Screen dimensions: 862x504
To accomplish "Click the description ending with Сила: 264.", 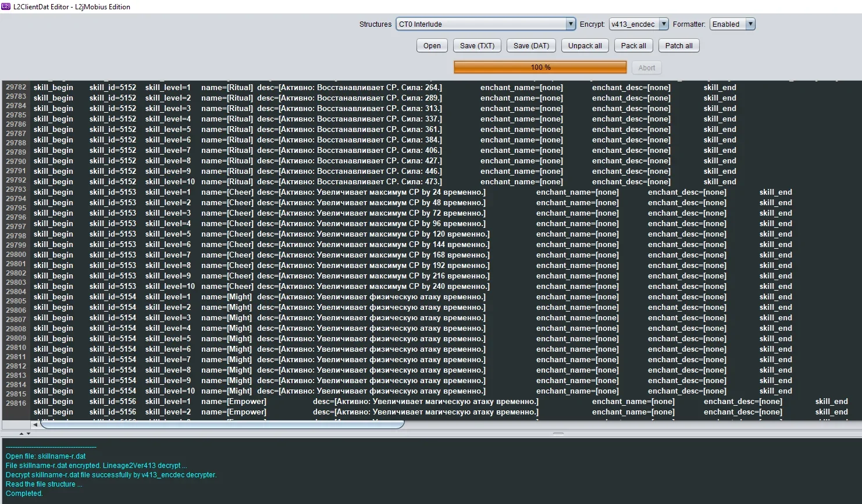I will pyautogui.click(x=350, y=88).
